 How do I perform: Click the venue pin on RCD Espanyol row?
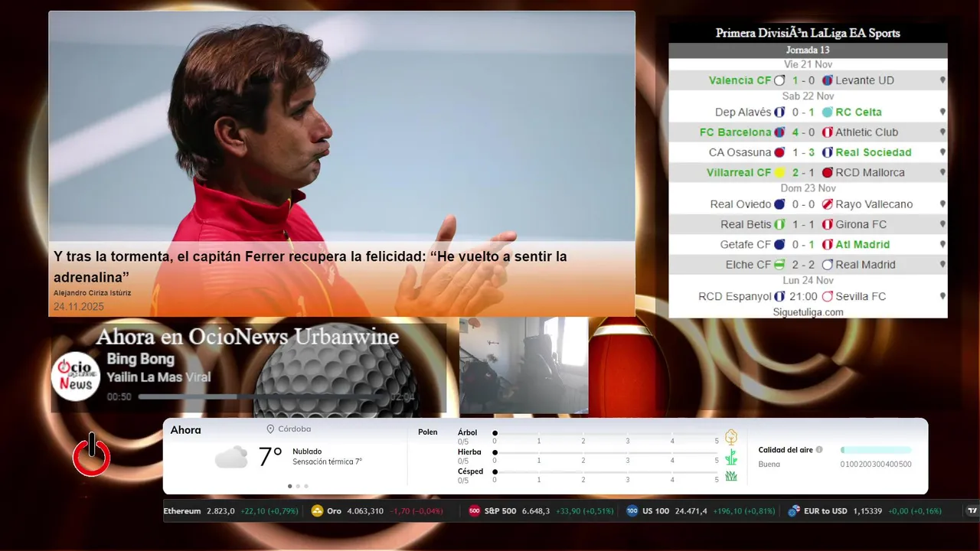point(942,296)
